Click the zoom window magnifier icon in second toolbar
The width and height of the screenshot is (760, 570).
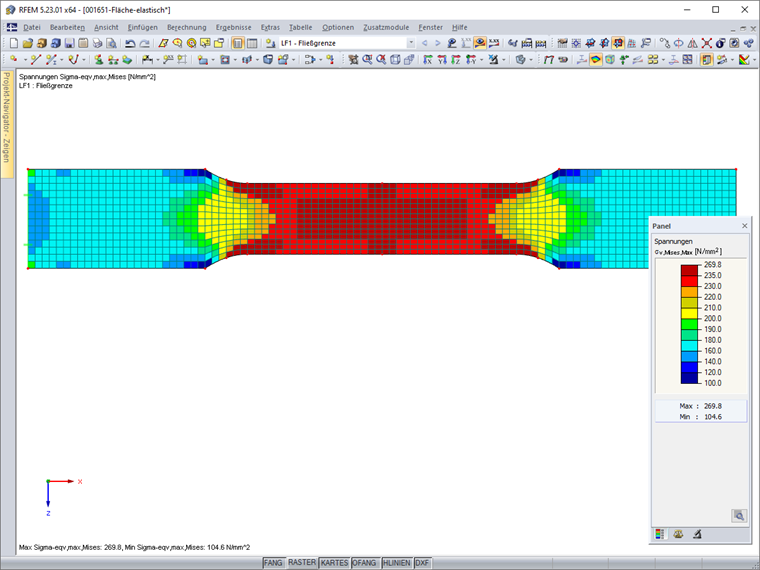click(x=367, y=60)
